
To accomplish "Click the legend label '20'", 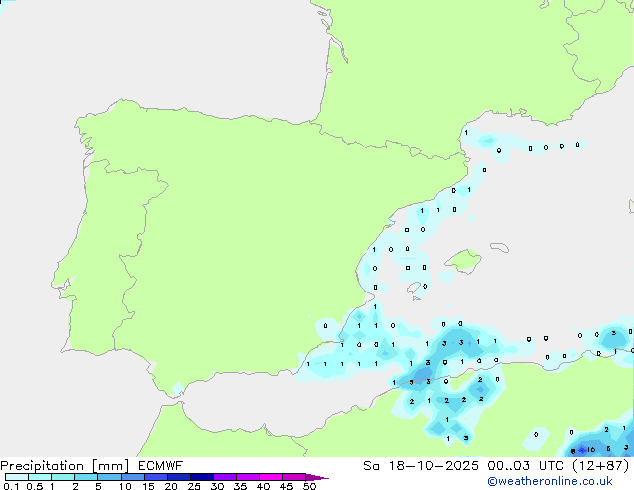I will point(171,486).
